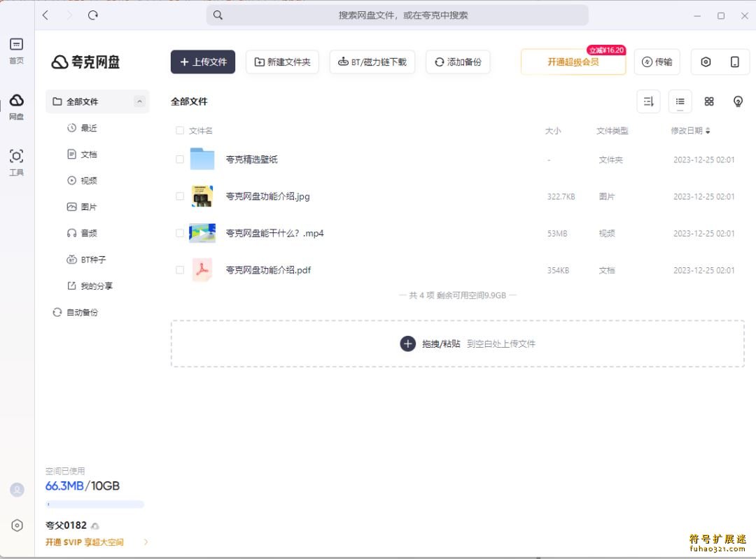Viewport: 756px width, 559px height.
Task: Click the 夸父0182 username
Action: pyautogui.click(x=66, y=525)
